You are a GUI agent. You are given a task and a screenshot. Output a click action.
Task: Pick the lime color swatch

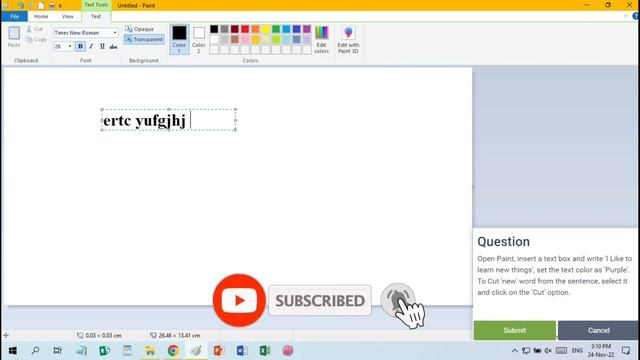click(x=276, y=40)
